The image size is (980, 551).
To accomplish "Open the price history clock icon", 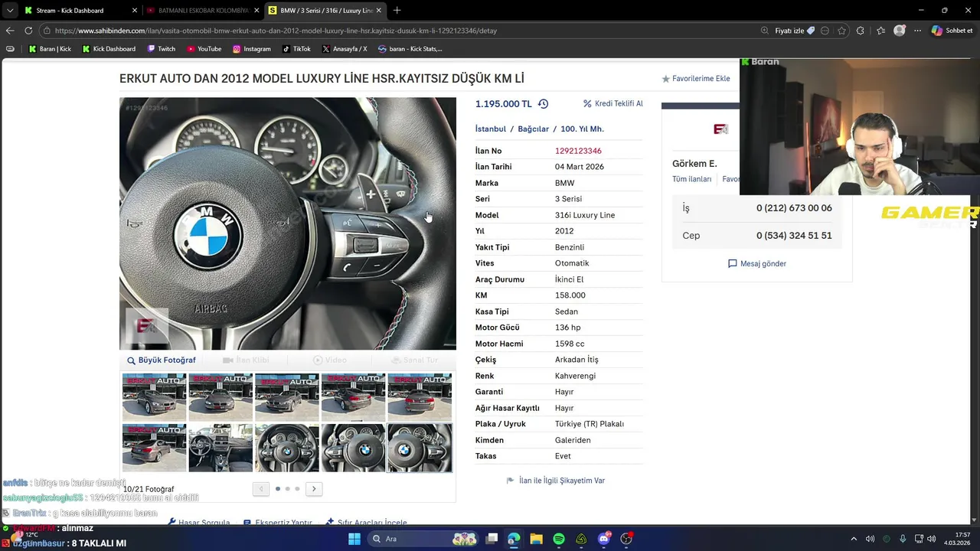I will [x=543, y=104].
